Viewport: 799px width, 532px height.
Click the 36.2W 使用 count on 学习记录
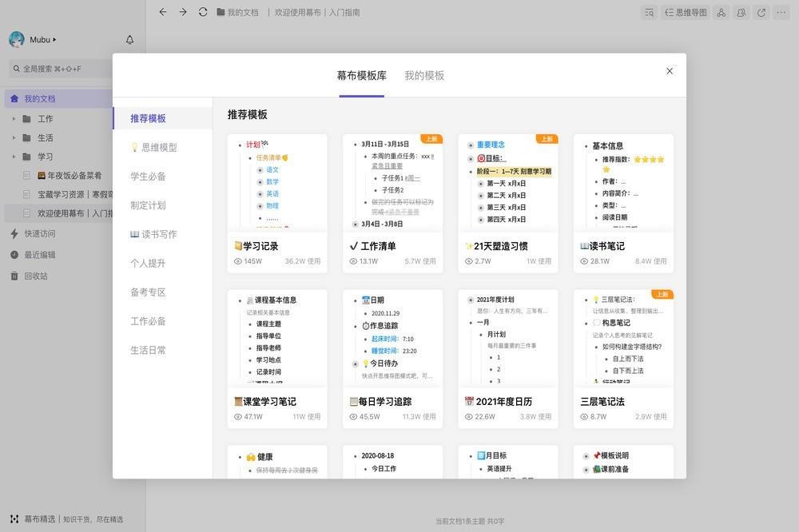click(303, 261)
